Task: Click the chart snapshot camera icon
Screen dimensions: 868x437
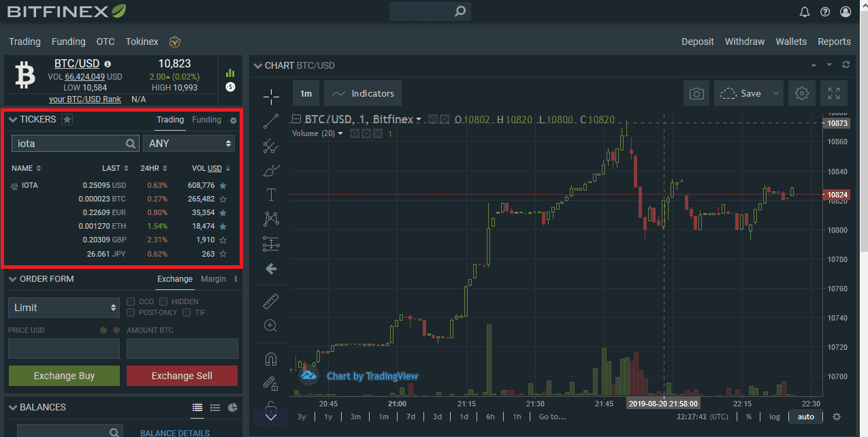Action: pos(696,94)
